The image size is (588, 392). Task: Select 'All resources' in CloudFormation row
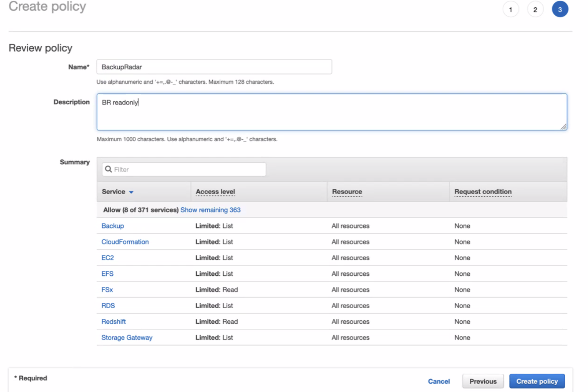(350, 242)
